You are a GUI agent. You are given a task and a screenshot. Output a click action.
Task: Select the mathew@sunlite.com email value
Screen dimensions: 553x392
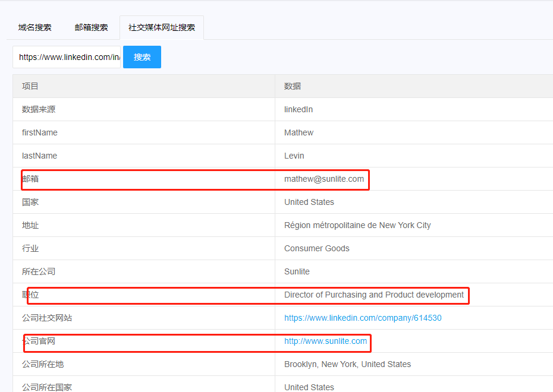click(324, 179)
